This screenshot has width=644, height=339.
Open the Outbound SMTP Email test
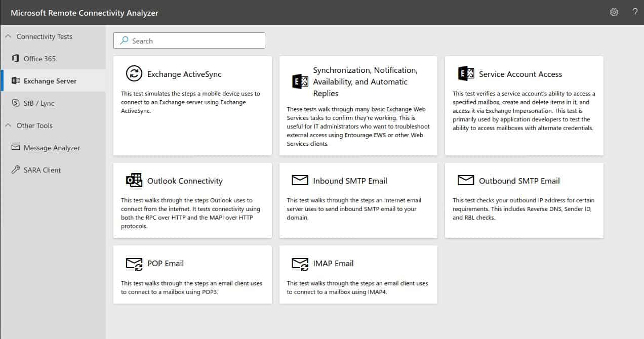coord(524,200)
